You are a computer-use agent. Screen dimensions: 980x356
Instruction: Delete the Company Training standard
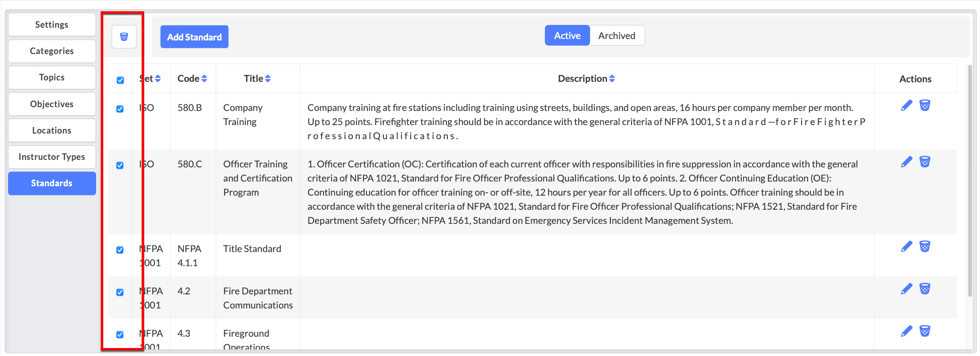click(925, 105)
